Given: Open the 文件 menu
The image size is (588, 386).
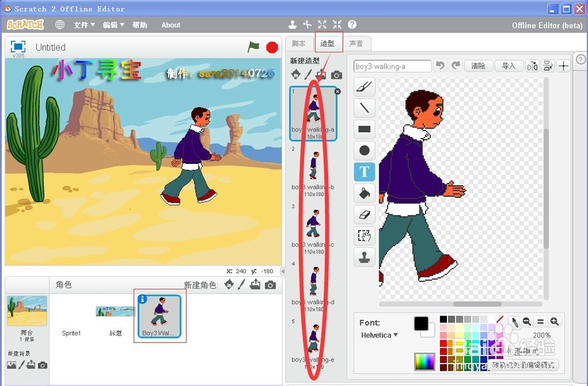Looking at the screenshot, I should [x=84, y=25].
